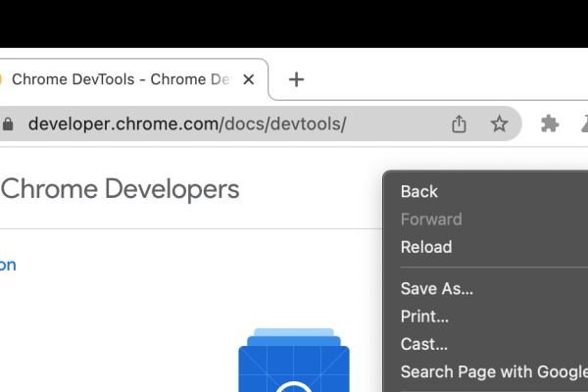Select the Chrome DevTools tab

[x=133, y=79]
